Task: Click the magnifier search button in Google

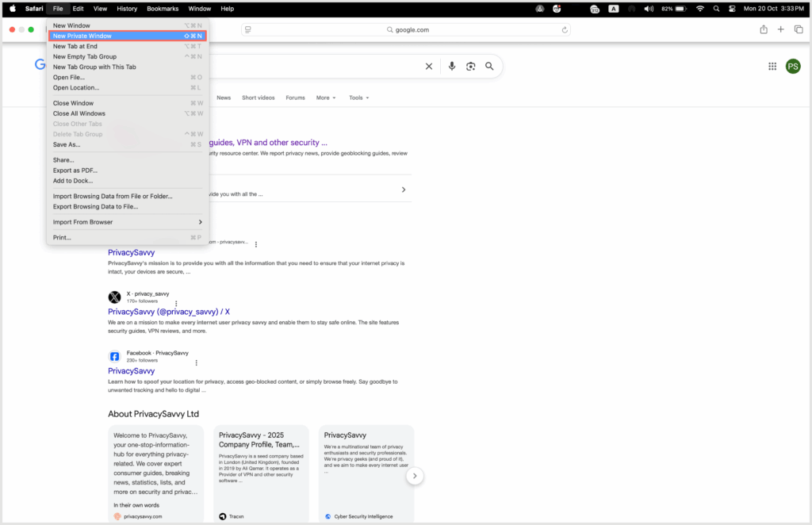Action: point(489,67)
